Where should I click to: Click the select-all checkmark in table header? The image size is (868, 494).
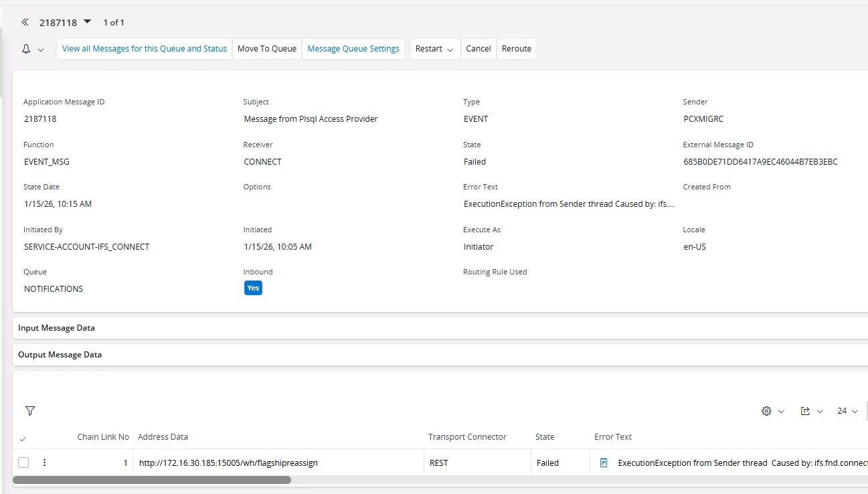click(x=23, y=439)
